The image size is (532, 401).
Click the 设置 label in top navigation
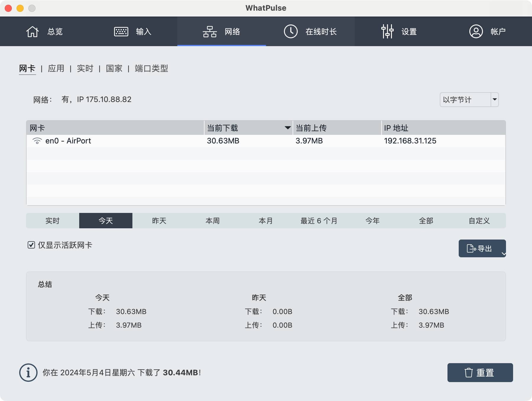coord(409,32)
